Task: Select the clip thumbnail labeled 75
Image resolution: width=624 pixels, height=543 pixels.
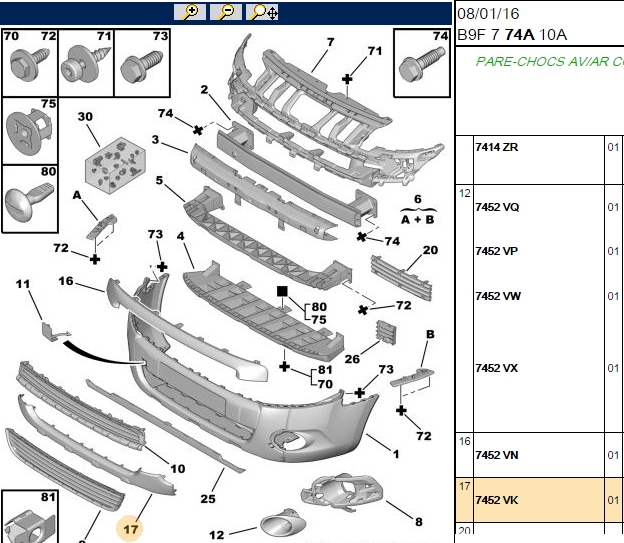Action: (x=30, y=131)
